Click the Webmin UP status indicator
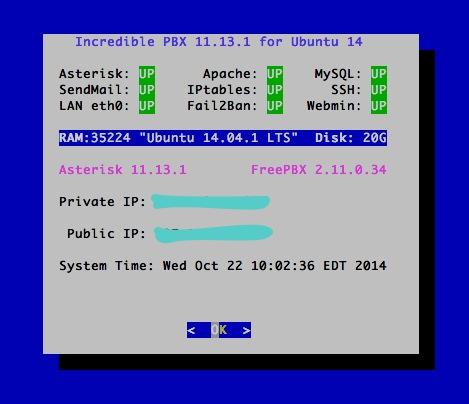 (379, 106)
